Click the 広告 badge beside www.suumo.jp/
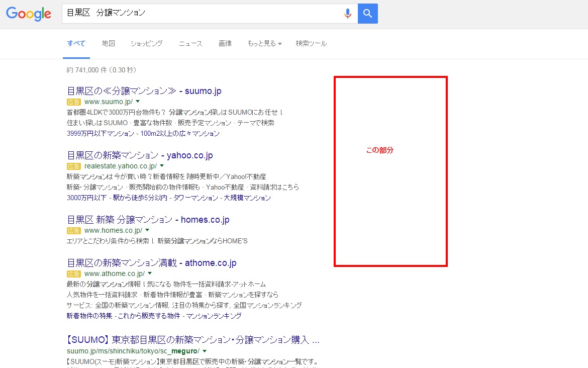Image resolution: width=588 pixels, height=368 pixels. point(73,102)
